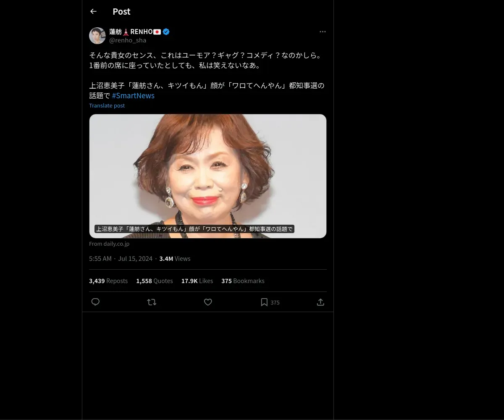Open the From daily.co.jp source link
The width and height of the screenshot is (504, 420).
[x=109, y=244]
